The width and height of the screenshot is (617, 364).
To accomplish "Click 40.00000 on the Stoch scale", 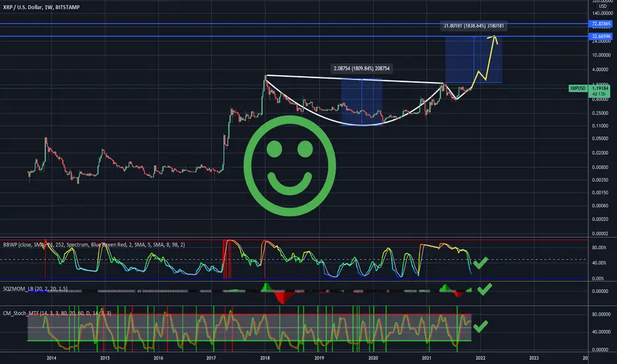I will (601, 332).
